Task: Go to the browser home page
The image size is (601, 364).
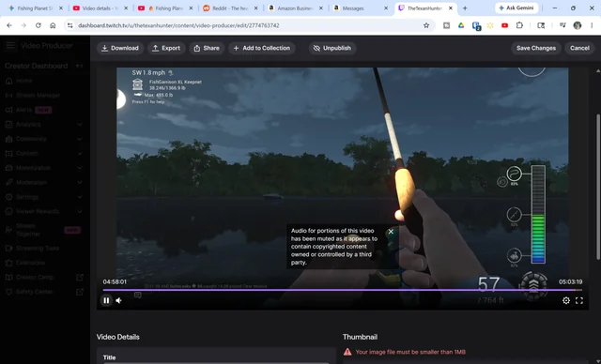Action: coord(53,25)
